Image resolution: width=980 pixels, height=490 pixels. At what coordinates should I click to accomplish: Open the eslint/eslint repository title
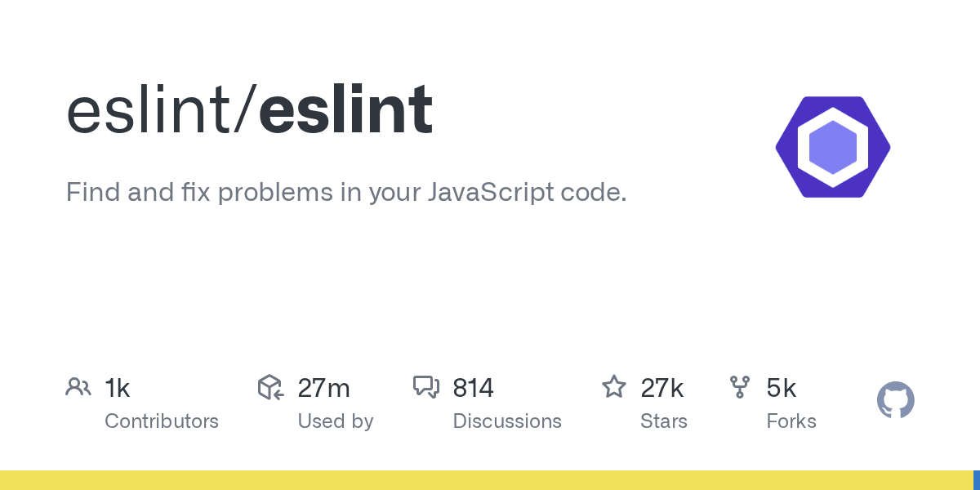(x=249, y=110)
